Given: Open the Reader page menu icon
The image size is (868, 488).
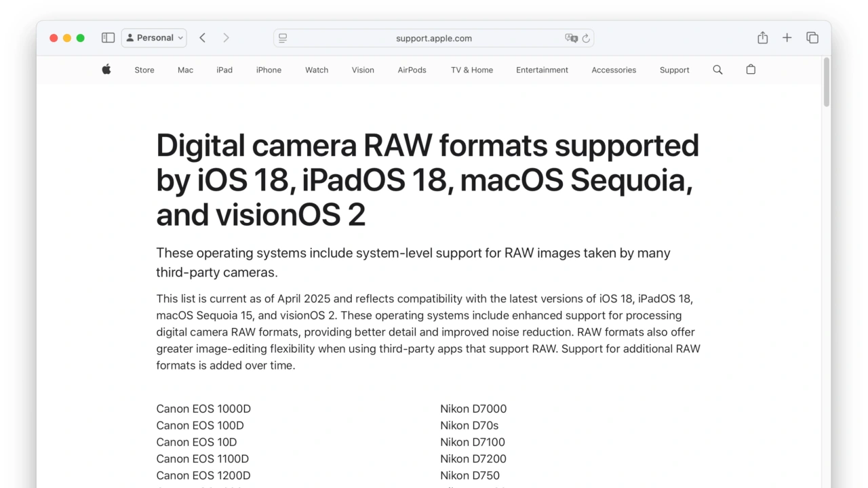Looking at the screenshot, I should coord(283,39).
